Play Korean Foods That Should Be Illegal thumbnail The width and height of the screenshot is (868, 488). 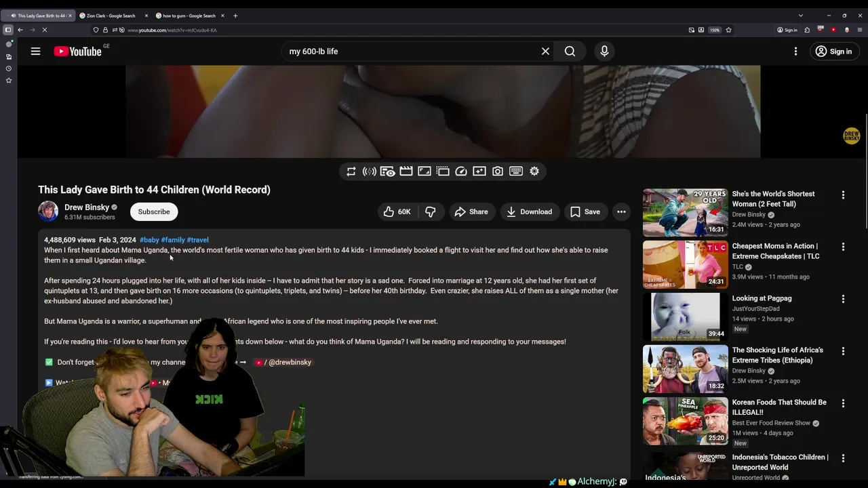point(685,421)
